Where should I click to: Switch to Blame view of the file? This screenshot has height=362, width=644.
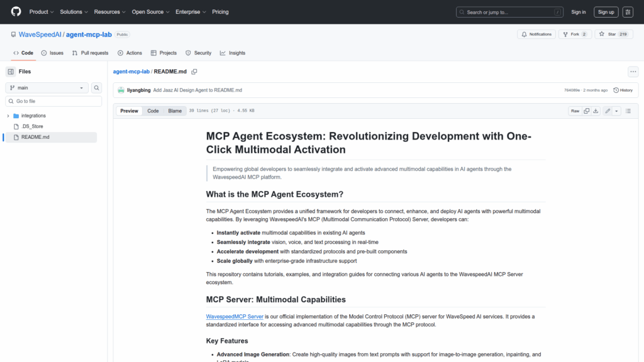point(174,111)
